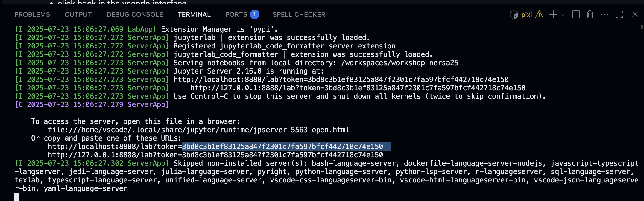This screenshot has height=201, width=644.
Task: Kill terminal with the trash icon
Action: (x=590, y=14)
